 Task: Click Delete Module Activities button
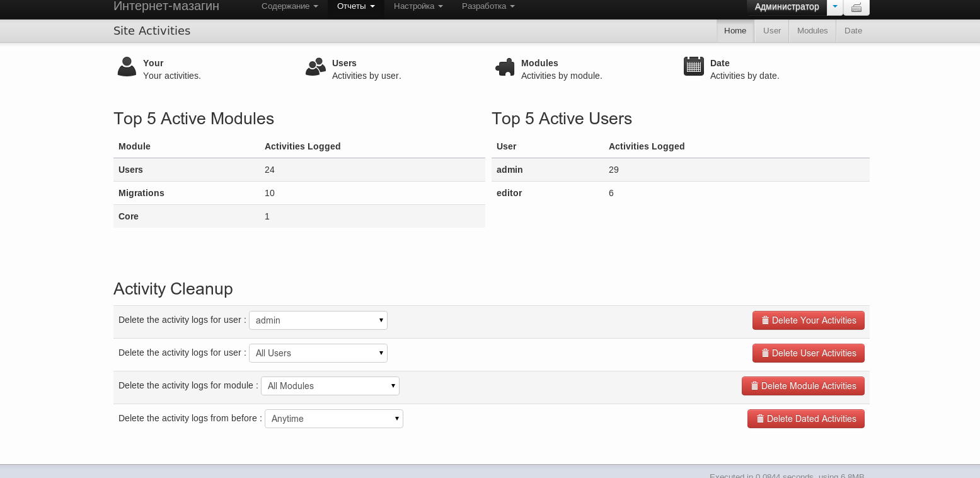pos(803,386)
